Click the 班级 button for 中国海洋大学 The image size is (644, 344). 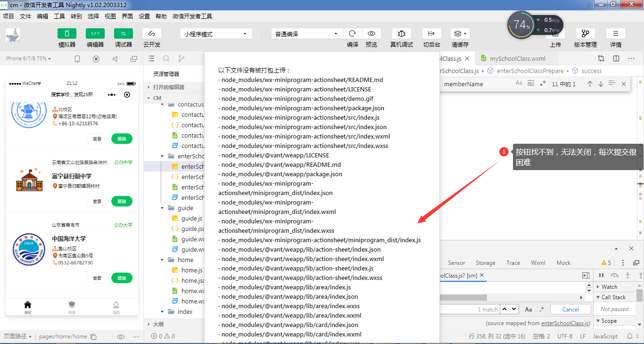(x=122, y=278)
